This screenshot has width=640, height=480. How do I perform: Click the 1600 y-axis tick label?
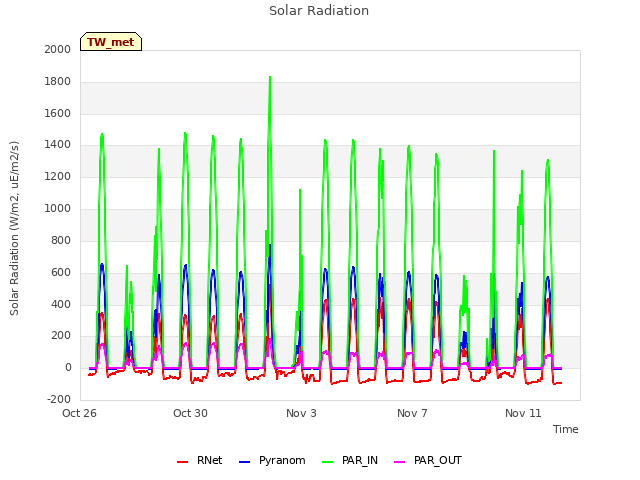coord(58,113)
